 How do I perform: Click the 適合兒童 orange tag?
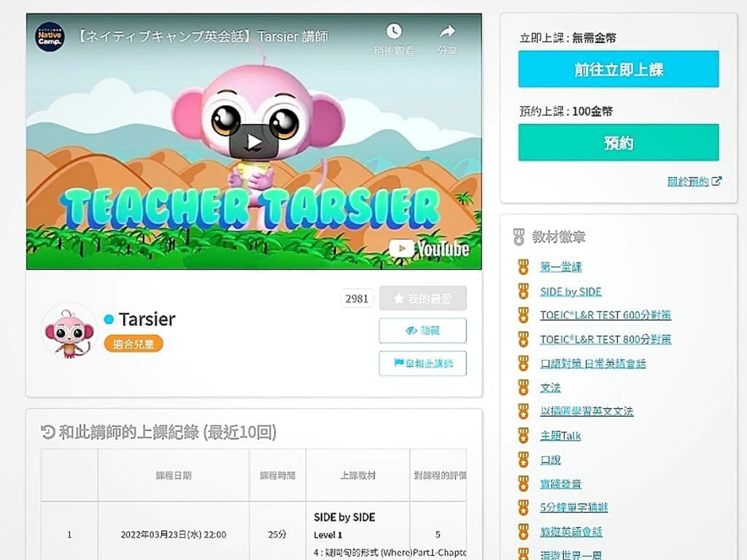(133, 344)
